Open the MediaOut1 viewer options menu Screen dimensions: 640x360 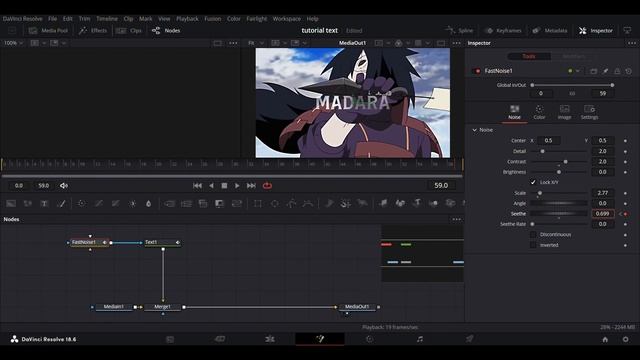point(456,43)
